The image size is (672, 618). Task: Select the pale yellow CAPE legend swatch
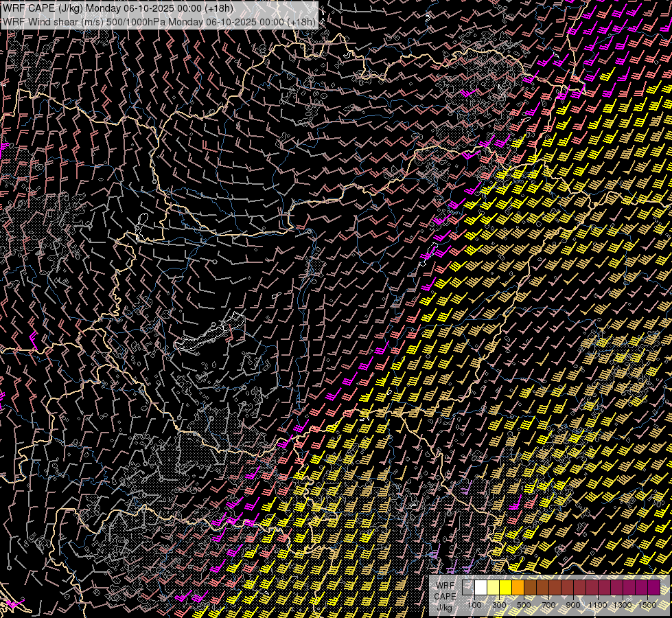pyautogui.click(x=493, y=587)
